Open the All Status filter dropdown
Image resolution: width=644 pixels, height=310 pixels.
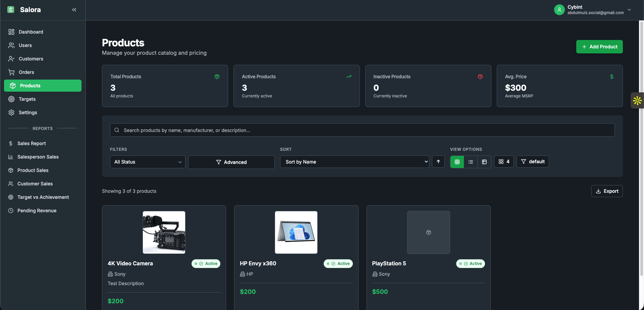click(x=148, y=162)
